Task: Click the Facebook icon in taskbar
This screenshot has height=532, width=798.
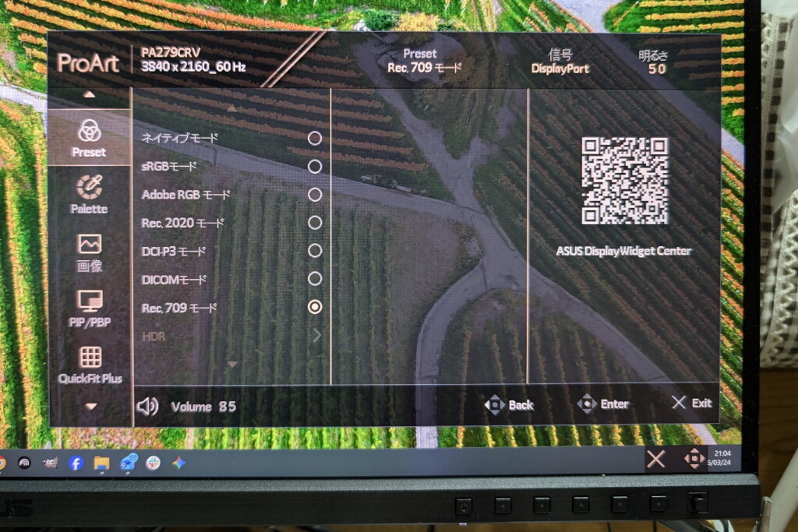Action: click(x=76, y=463)
